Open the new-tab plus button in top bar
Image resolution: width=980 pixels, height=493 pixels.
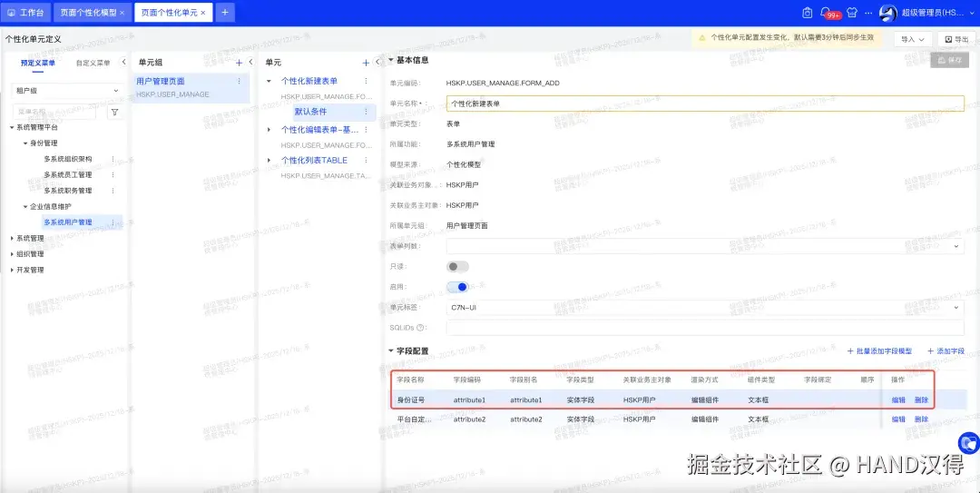225,13
